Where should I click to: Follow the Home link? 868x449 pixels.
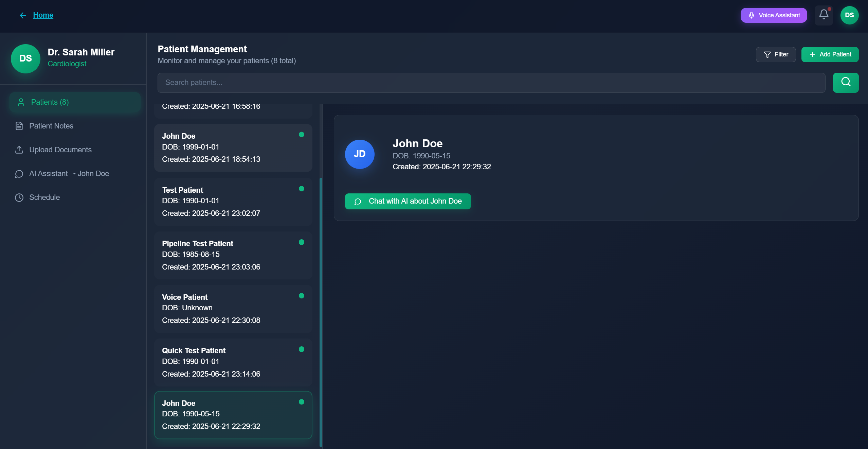[43, 15]
